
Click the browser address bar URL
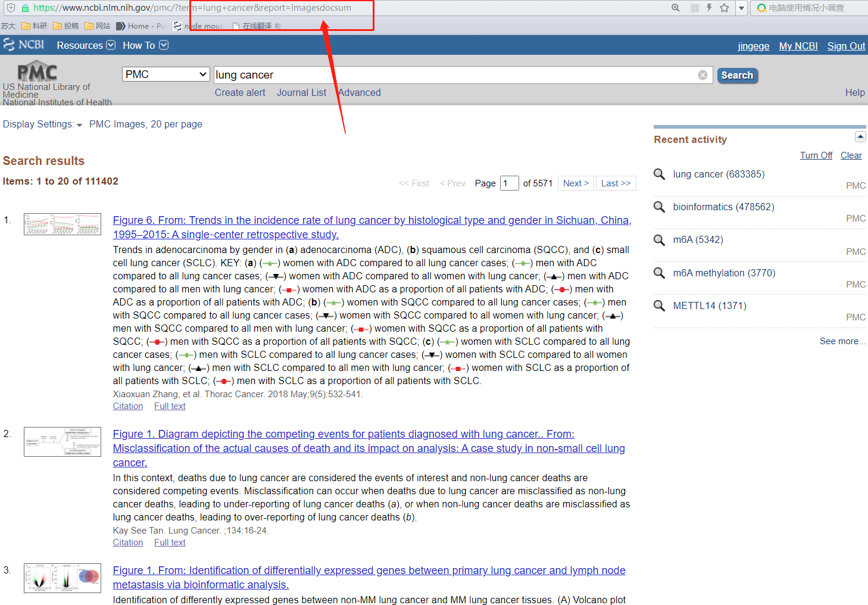192,8
